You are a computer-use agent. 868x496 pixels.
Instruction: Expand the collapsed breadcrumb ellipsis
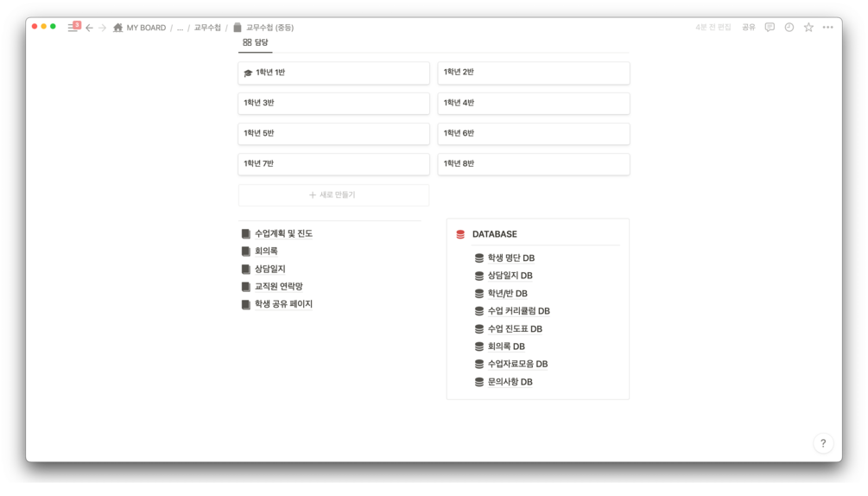coord(180,28)
